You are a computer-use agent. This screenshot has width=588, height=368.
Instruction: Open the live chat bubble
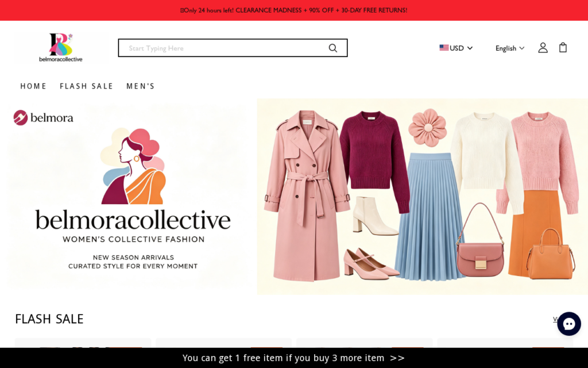pos(568,324)
